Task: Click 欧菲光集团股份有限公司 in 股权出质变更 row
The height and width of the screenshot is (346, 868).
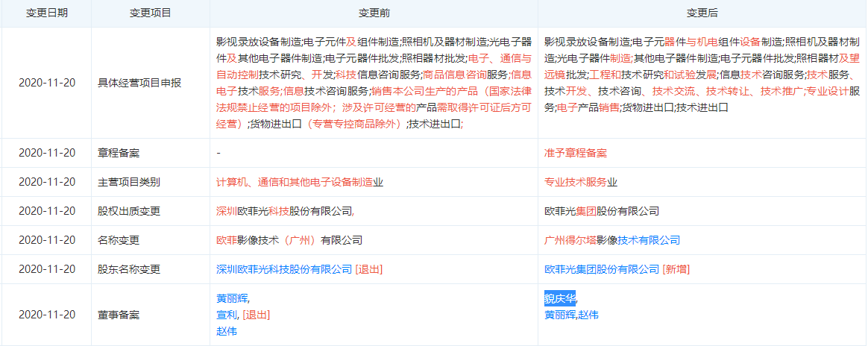Action: pyautogui.click(x=602, y=211)
